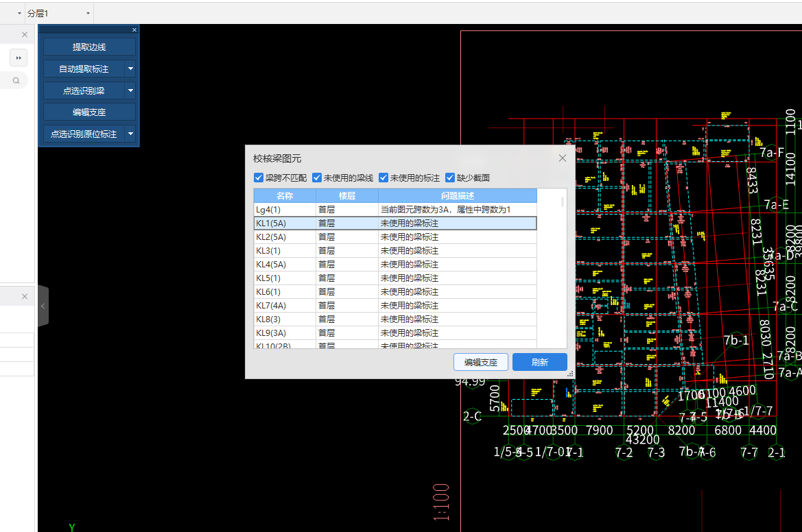Select the KL5(1) row
The image size is (802, 532).
click(395, 278)
